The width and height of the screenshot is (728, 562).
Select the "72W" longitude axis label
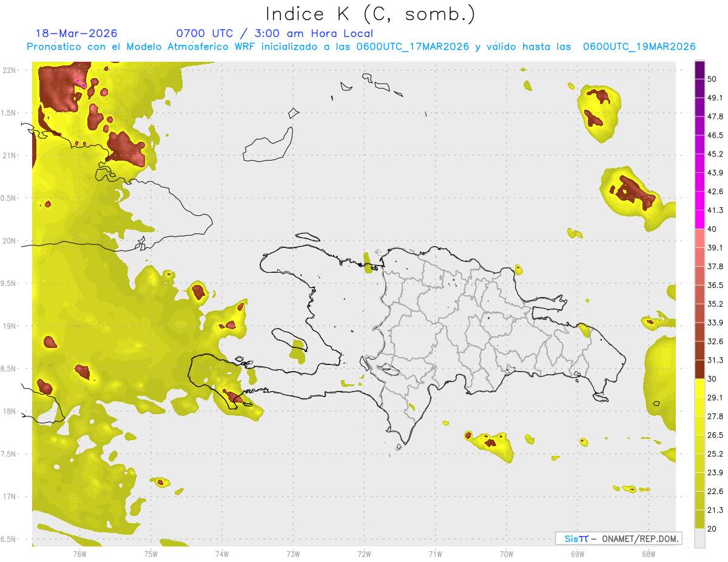tap(364, 554)
